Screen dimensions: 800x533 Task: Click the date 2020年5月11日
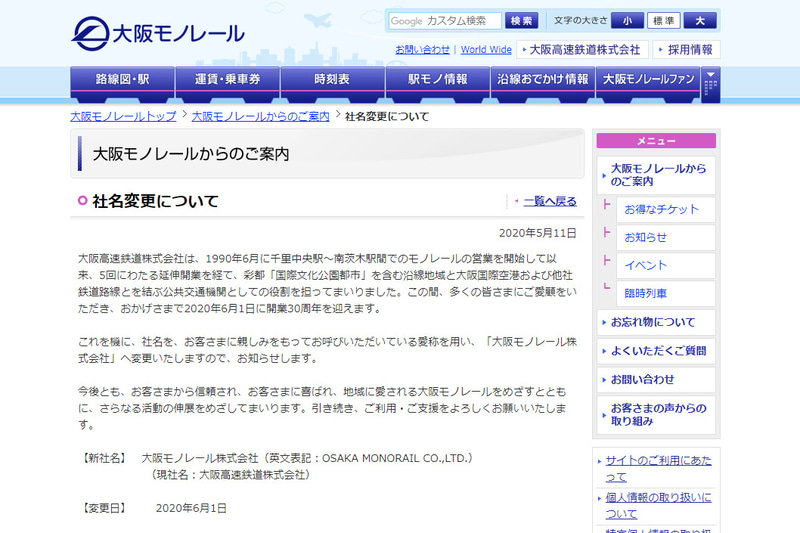point(537,233)
